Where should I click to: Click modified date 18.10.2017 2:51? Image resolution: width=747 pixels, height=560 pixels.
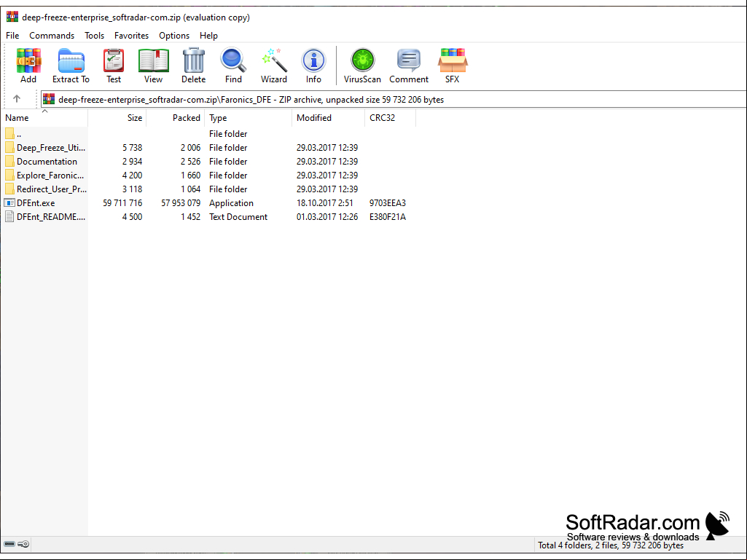[x=325, y=203]
